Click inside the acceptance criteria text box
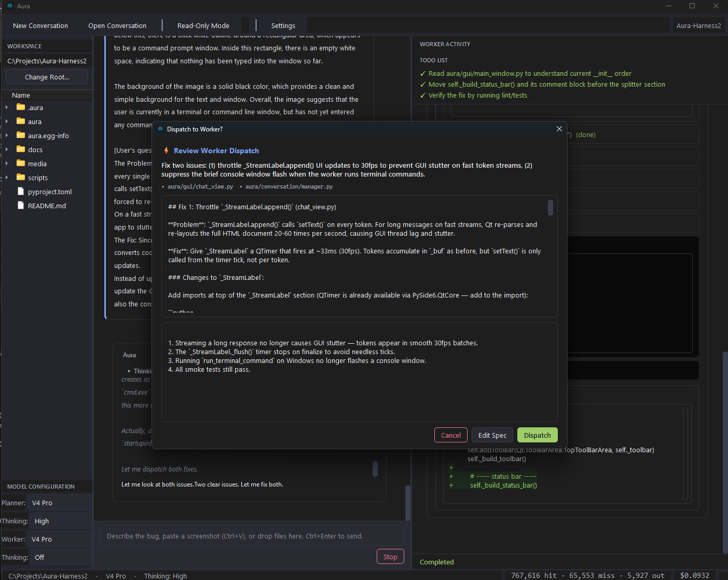 359,372
